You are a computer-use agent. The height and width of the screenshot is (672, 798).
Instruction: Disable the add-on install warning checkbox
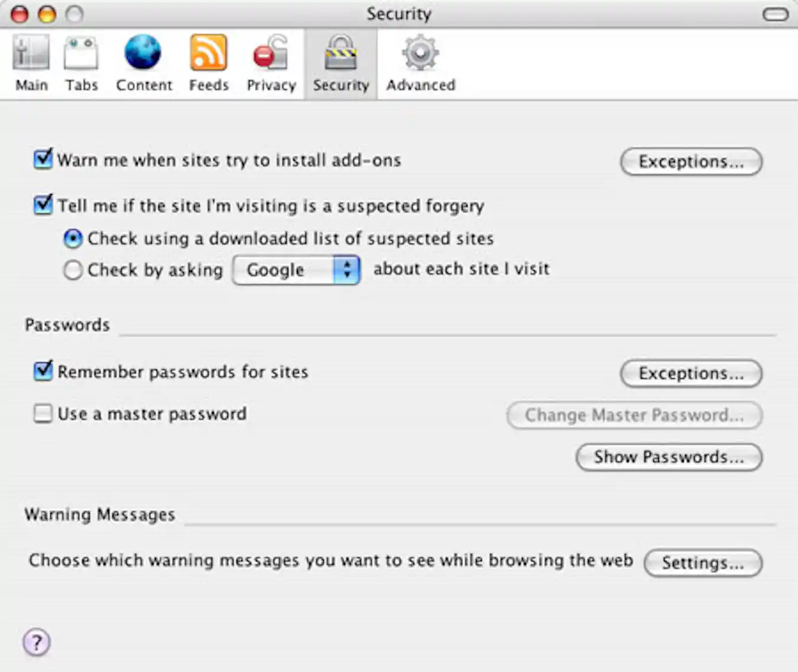(x=43, y=160)
